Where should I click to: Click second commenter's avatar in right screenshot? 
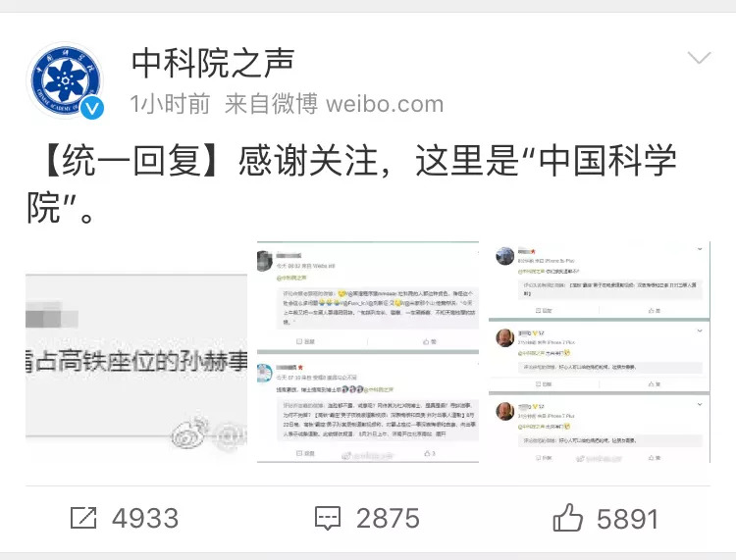click(505, 337)
